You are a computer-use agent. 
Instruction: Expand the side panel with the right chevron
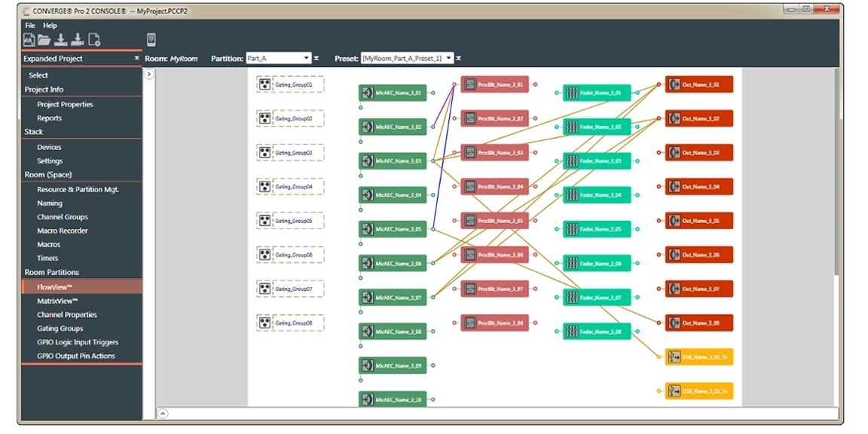(149, 74)
